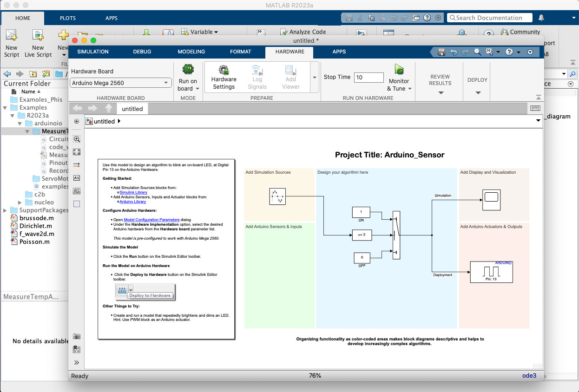Click the Run on board icon
Image resolution: width=579 pixels, height=392 pixels.
(188, 70)
